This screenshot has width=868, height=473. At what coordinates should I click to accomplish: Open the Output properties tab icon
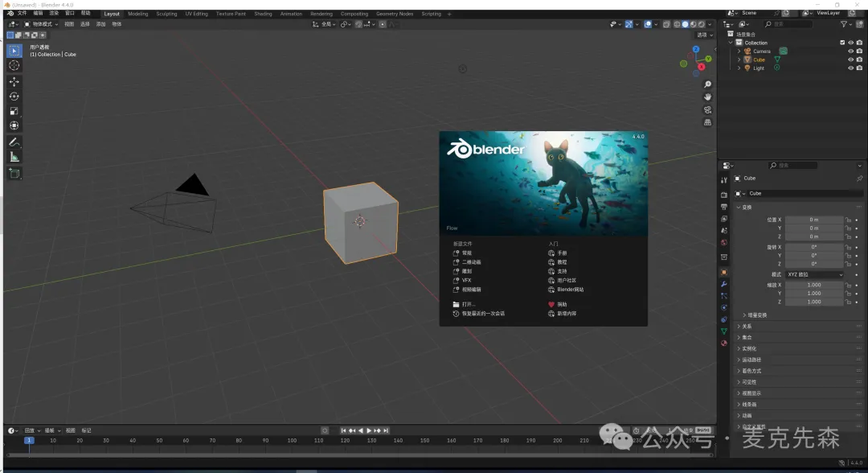tap(724, 207)
